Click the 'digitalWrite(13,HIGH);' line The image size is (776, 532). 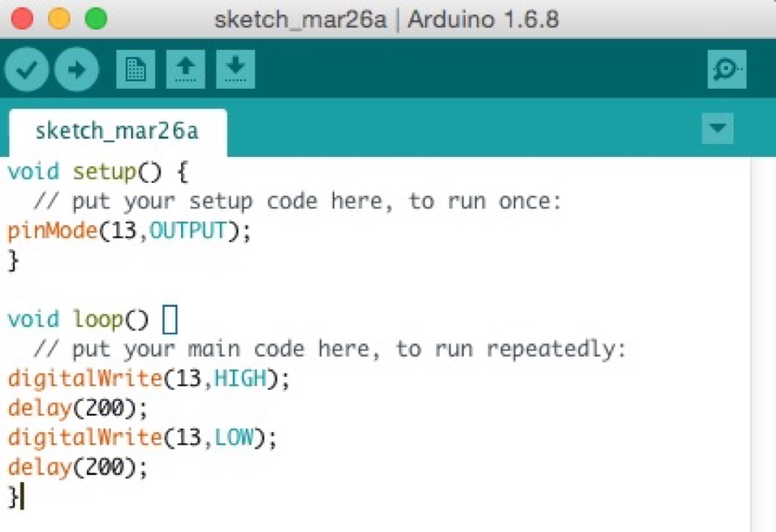click(x=149, y=379)
